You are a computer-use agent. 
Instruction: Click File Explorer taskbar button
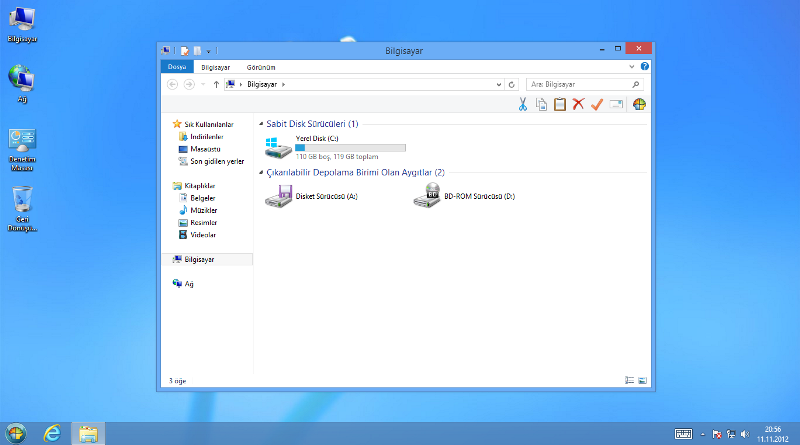[88, 434]
